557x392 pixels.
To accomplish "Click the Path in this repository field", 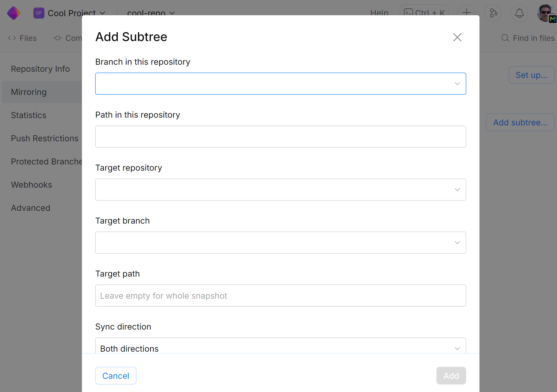I will tap(280, 136).
